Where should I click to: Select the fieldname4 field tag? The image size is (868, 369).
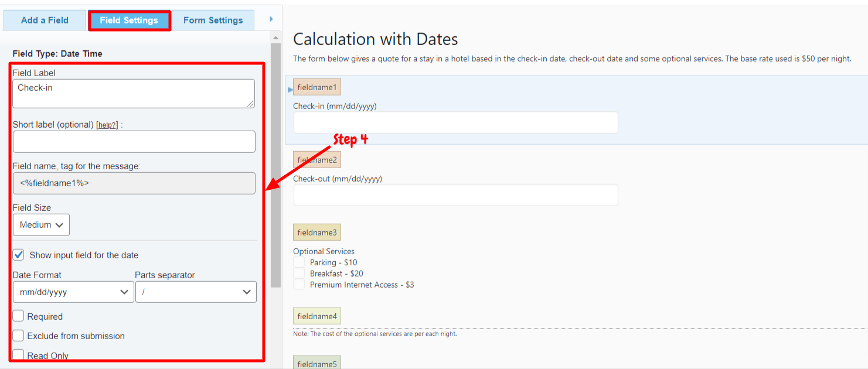(317, 316)
